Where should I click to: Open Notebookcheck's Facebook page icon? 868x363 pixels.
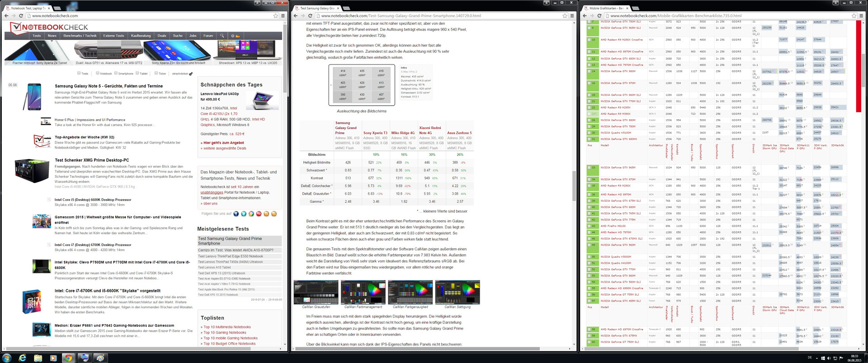point(236,214)
